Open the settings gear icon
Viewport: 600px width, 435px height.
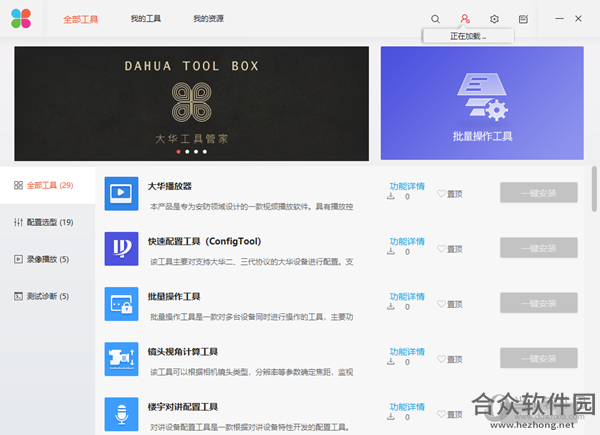[x=494, y=19]
